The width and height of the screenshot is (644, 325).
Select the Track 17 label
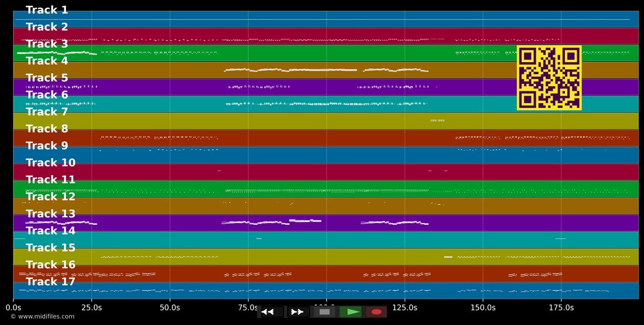[x=50, y=282]
